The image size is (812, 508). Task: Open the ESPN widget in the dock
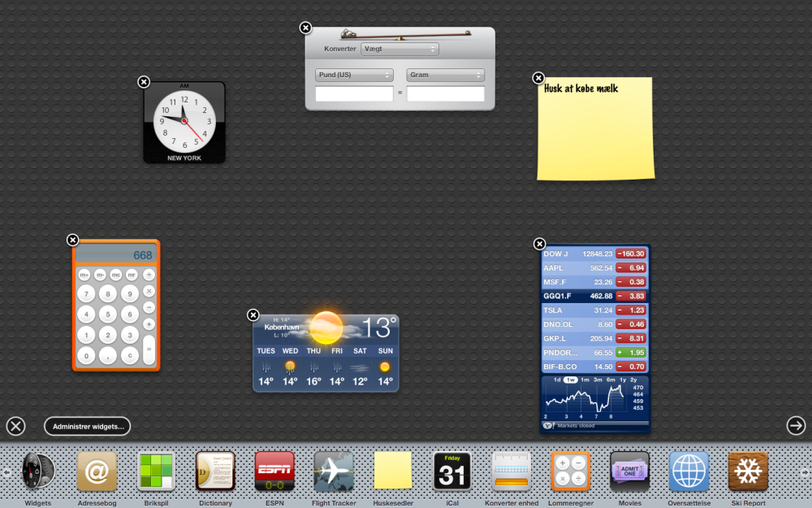coord(274,471)
